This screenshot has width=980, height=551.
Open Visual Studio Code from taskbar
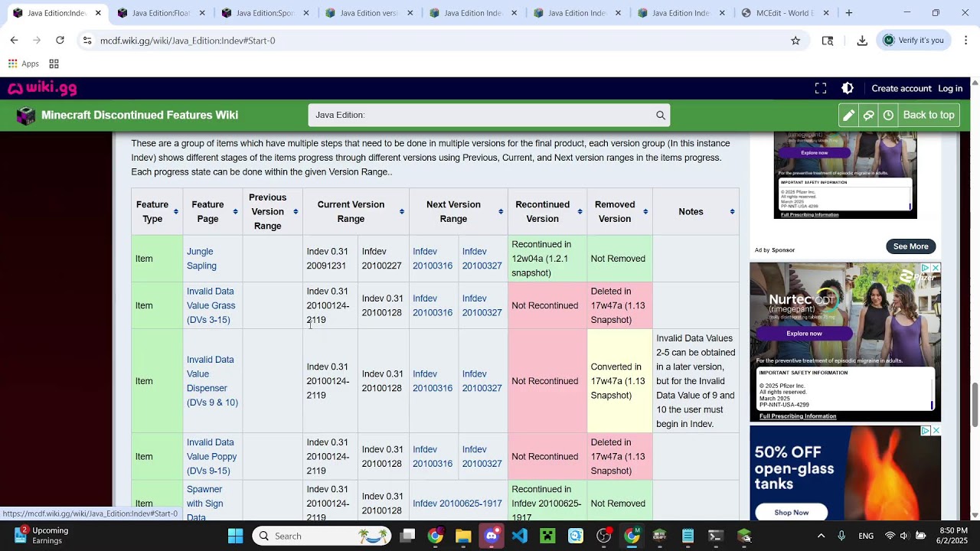point(520,536)
